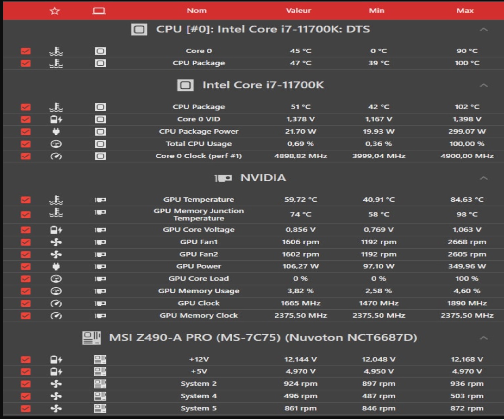Click the power plug icon in CPU Package Power row

click(56, 132)
